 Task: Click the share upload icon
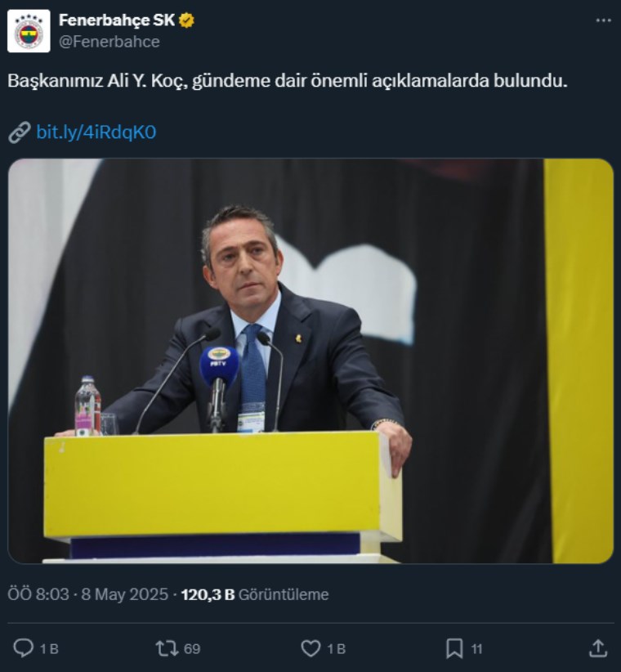[x=598, y=648]
